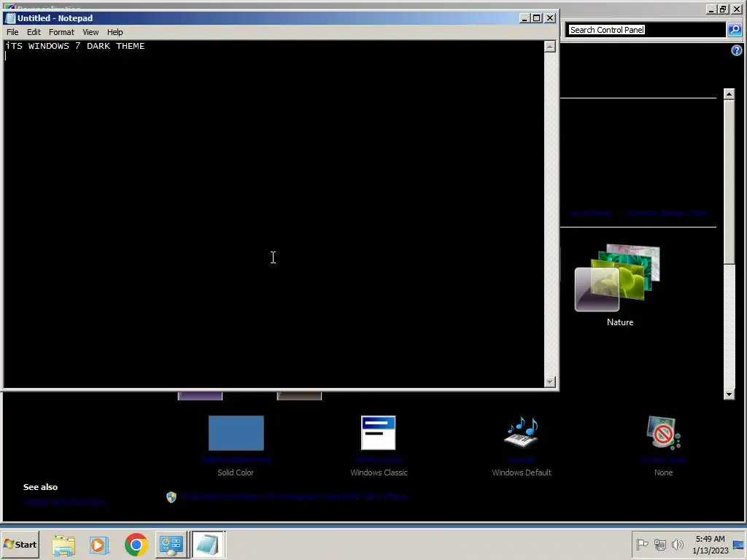Open the Window Color Windows Classic icon
Image resolution: width=747 pixels, height=560 pixels.
pos(379,433)
